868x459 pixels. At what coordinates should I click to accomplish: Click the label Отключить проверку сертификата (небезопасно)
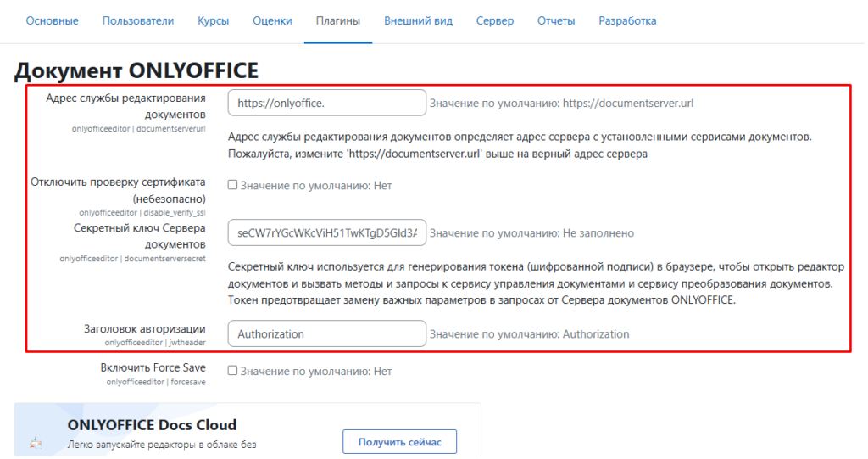[x=118, y=190]
